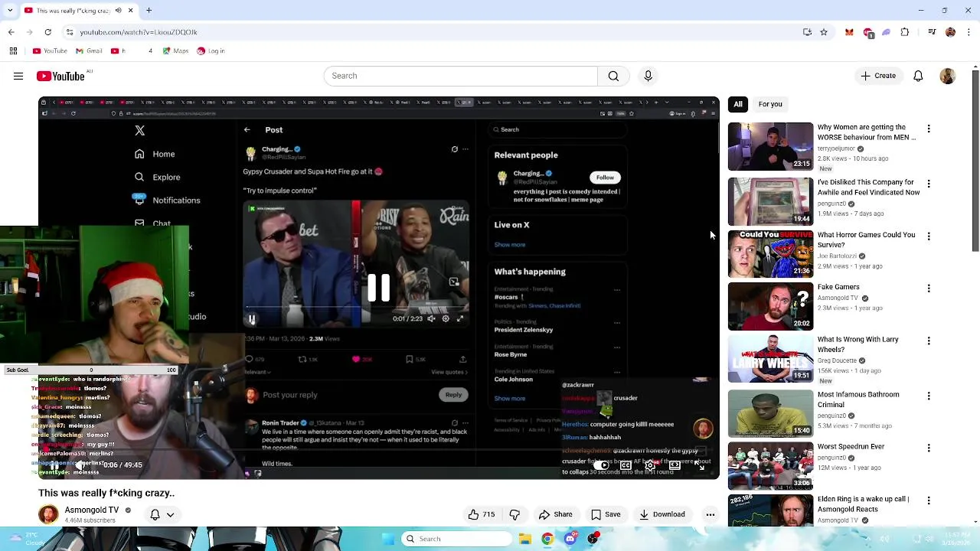
Task: Click the Create button
Action: [x=877, y=76]
